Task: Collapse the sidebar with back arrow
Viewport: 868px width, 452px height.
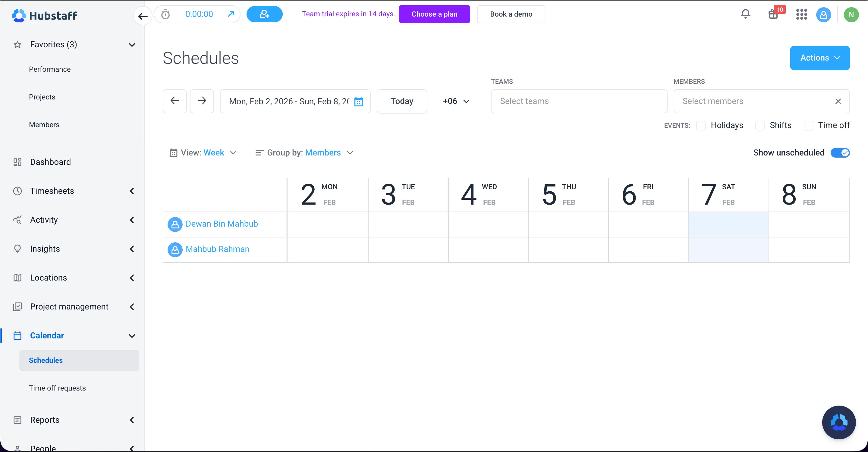Action: click(x=143, y=15)
